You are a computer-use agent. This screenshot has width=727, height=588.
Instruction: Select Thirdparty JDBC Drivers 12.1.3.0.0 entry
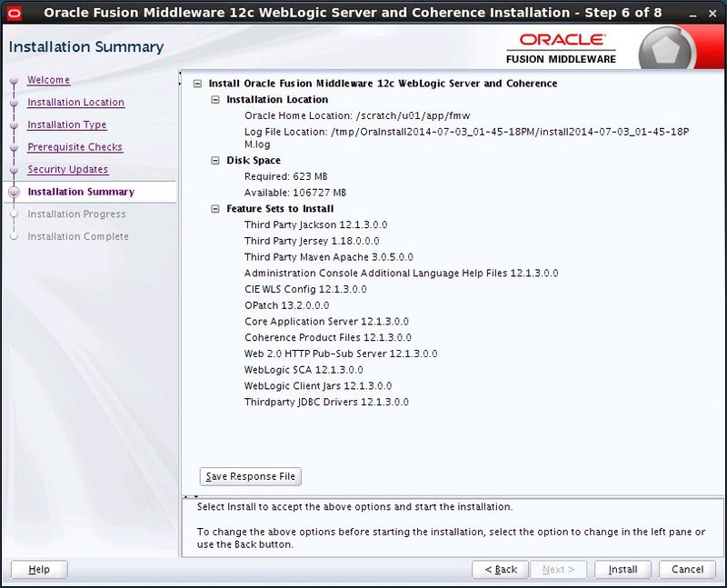pyautogui.click(x=326, y=402)
